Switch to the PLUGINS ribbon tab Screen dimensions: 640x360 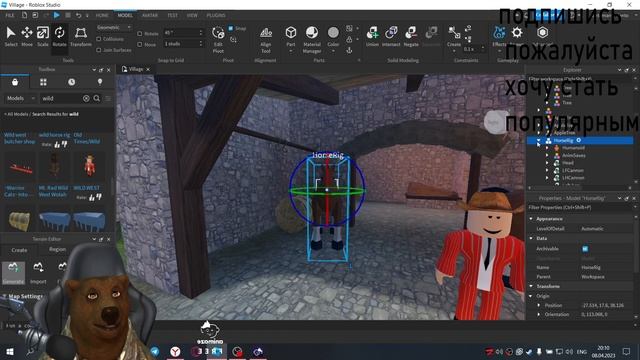(216, 15)
